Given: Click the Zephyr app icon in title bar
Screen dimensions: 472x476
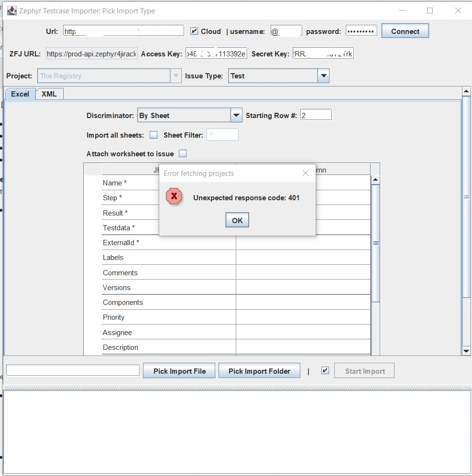Looking at the screenshot, I should [11, 11].
